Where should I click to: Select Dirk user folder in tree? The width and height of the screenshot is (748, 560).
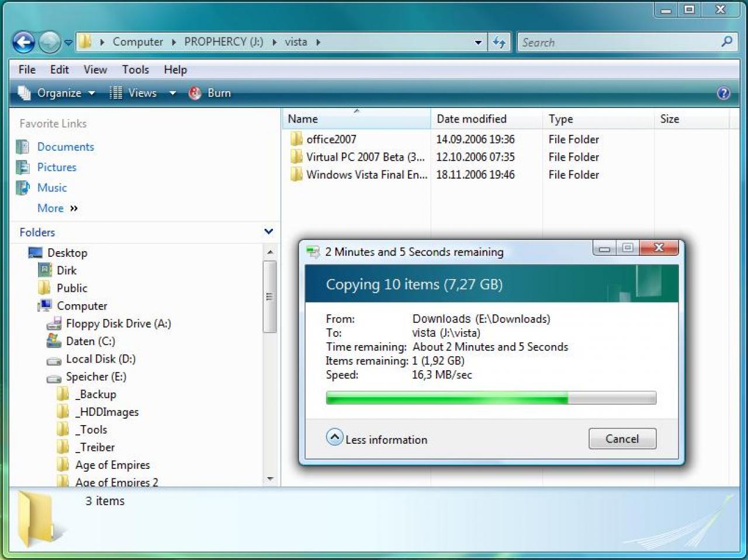[x=67, y=270]
